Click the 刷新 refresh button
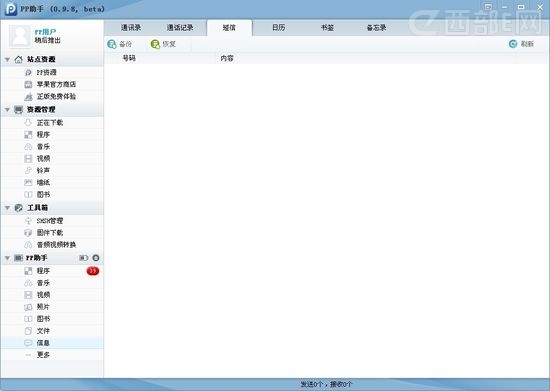This screenshot has height=391, width=550. pos(522,44)
